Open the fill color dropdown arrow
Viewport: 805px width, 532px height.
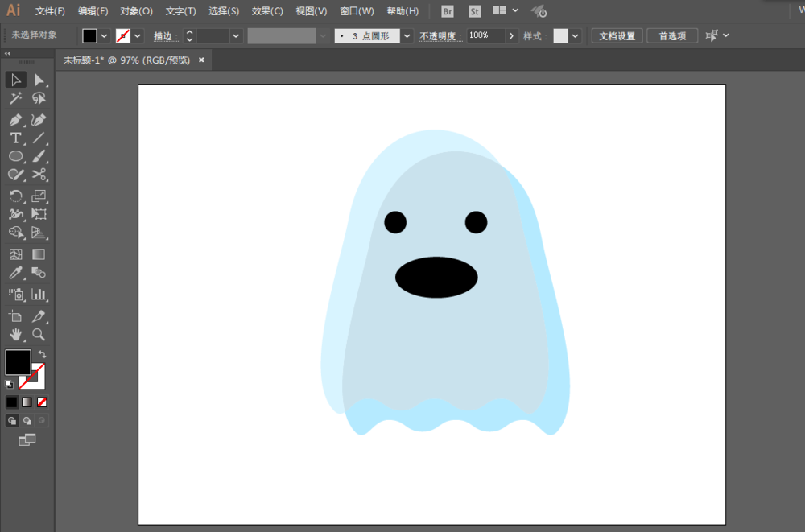104,36
